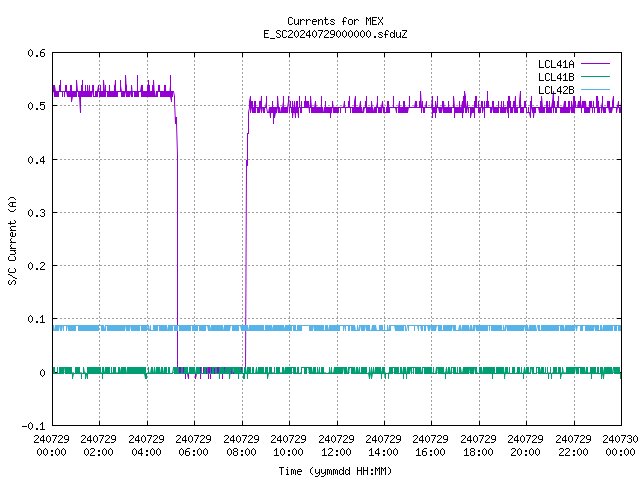Click the 240729 00:00 x-axis tick label
The width and height of the screenshot is (640, 480).
51,446
